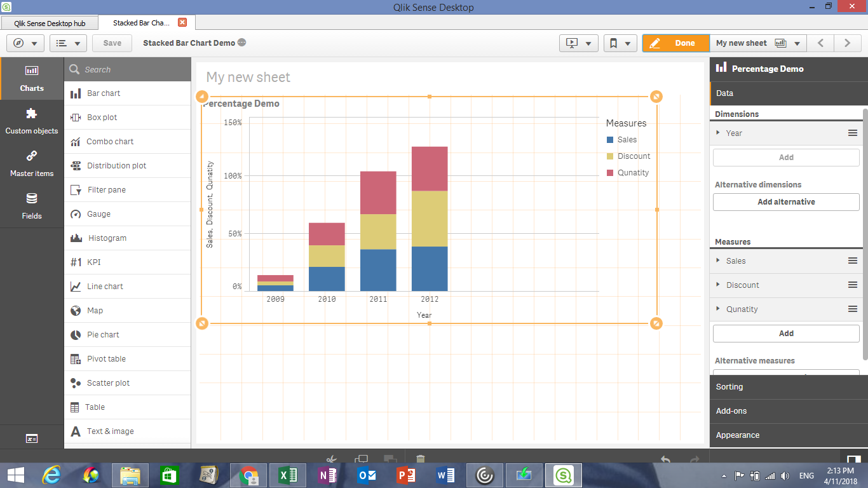Select Pivot table from the chart list

(x=127, y=359)
